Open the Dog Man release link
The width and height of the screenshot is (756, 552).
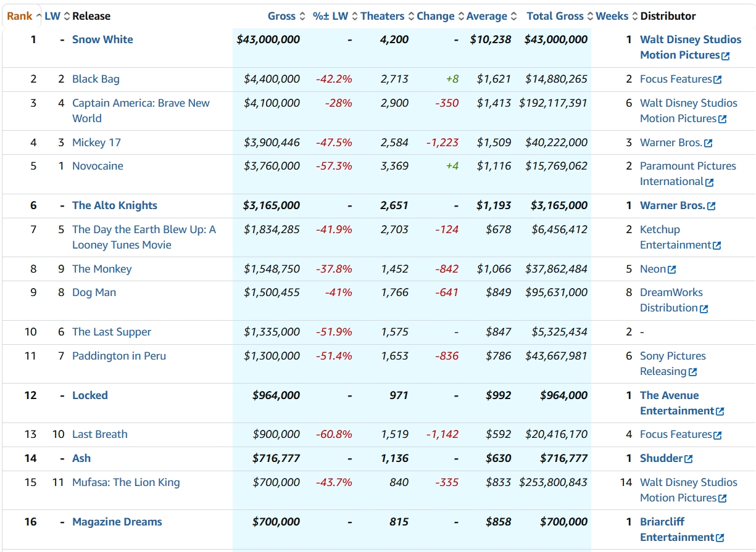[94, 292]
